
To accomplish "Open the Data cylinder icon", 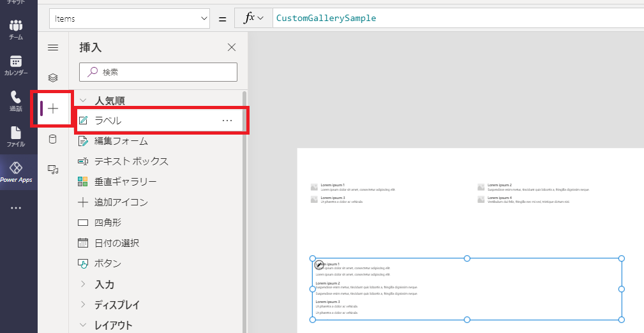I will tap(53, 139).
